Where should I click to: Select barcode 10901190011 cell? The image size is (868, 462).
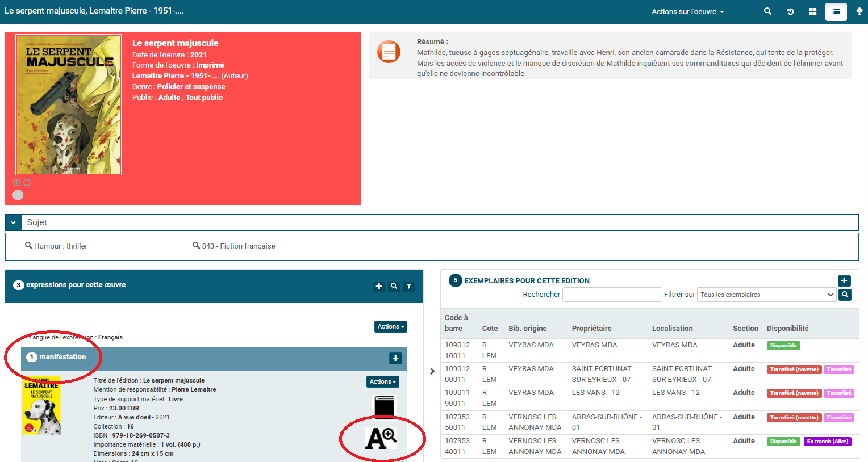pyautogui.click(x=457, y=398)
